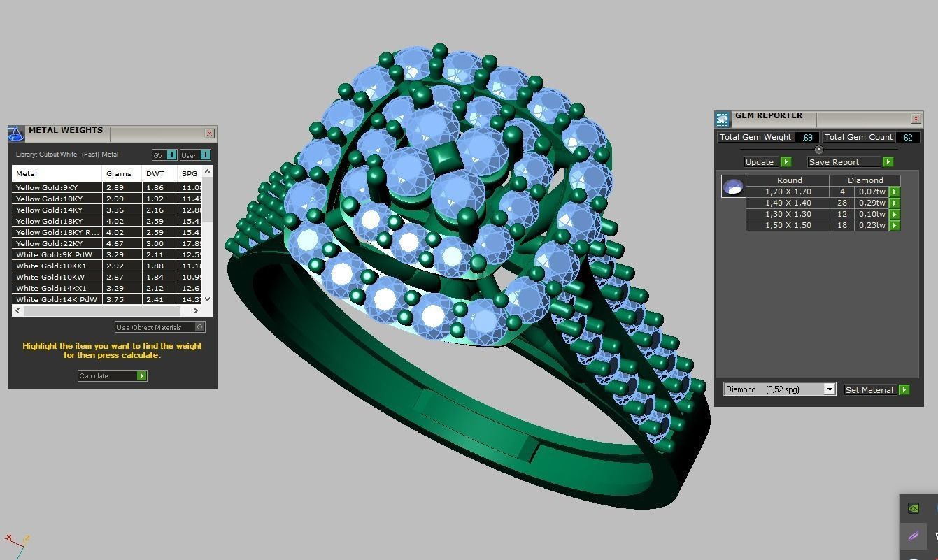Close the Metal Weights panel
Screen dimensions: 938x560
209,133
